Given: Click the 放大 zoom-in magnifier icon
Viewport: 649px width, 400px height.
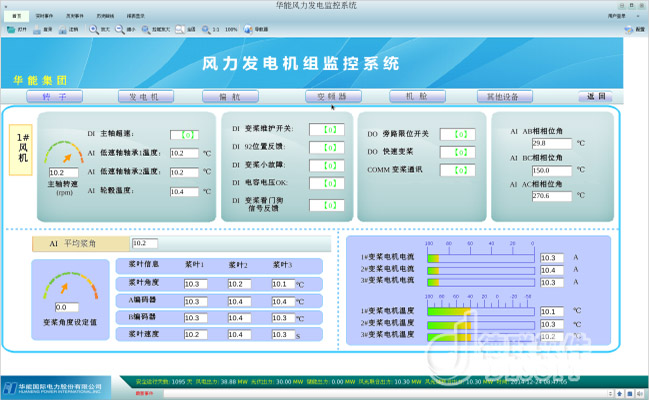Looking at the screenshot, I should coord(94,30).
